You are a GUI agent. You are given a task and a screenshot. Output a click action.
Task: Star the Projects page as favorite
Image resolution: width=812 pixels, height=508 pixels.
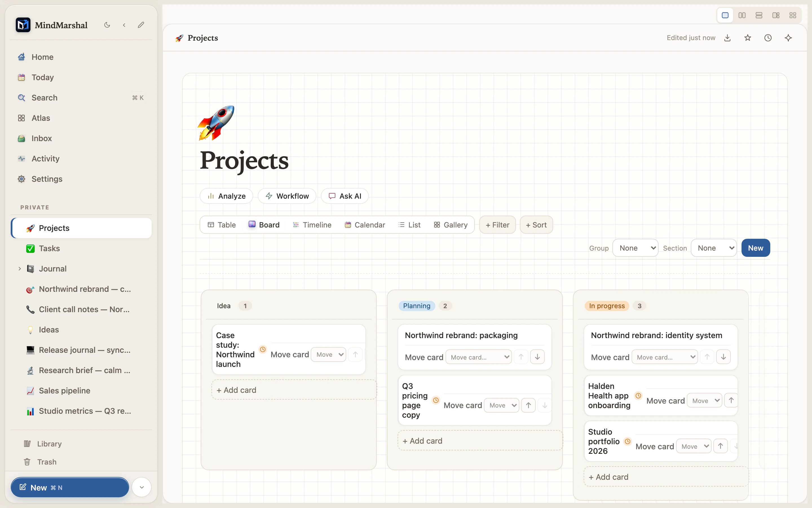[748, 38]
